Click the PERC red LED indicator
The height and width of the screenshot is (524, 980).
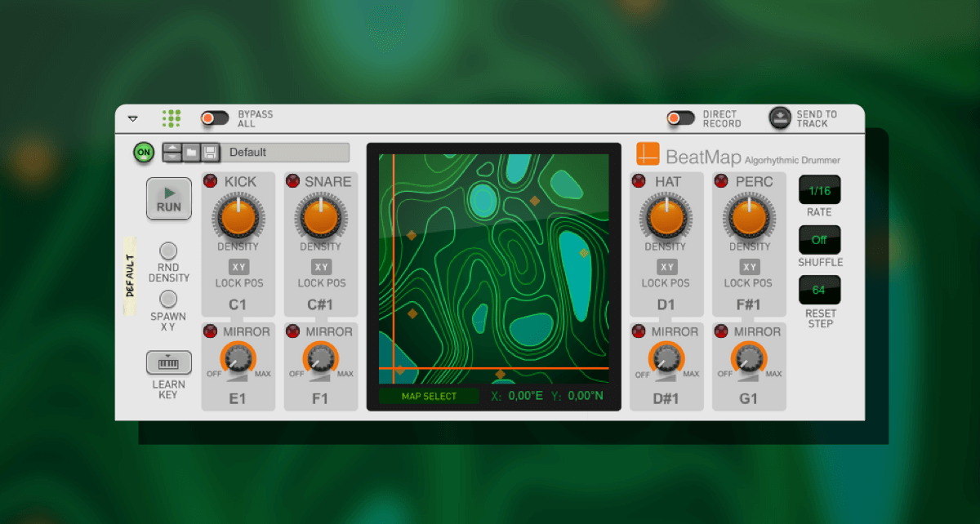[721, 181]
